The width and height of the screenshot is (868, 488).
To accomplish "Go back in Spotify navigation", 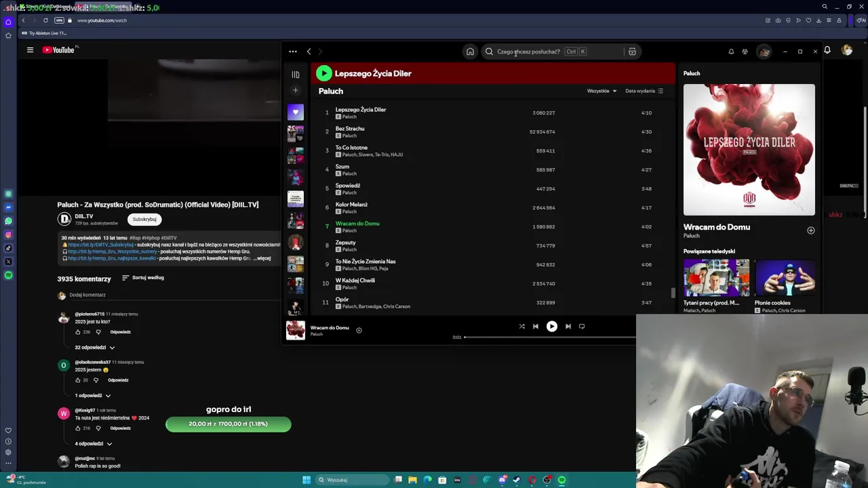I will tap(309, 52).
